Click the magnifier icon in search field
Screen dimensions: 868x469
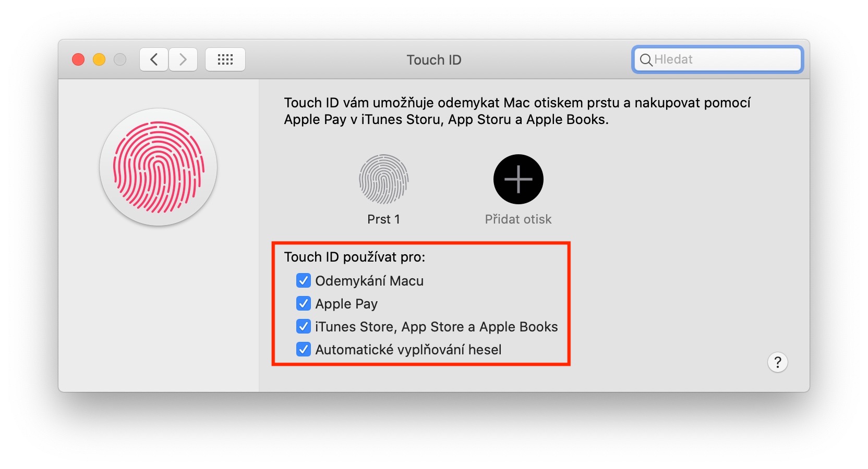pos(646,60)
